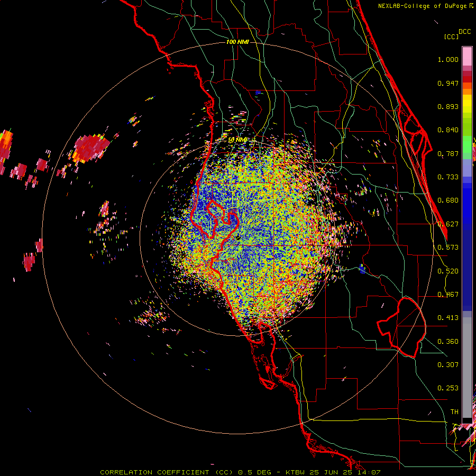Select the 0.413 value on the color scale

[448, 318]
